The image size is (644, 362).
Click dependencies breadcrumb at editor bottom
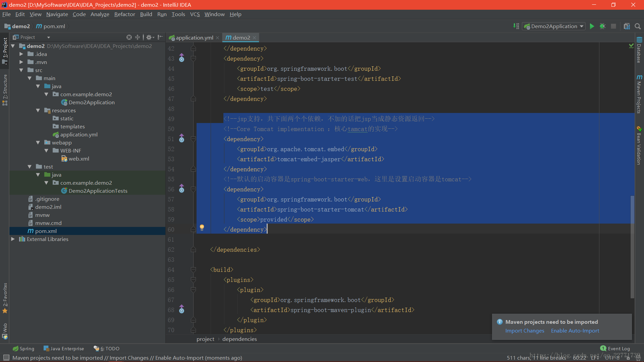click(x=239, y=339)
